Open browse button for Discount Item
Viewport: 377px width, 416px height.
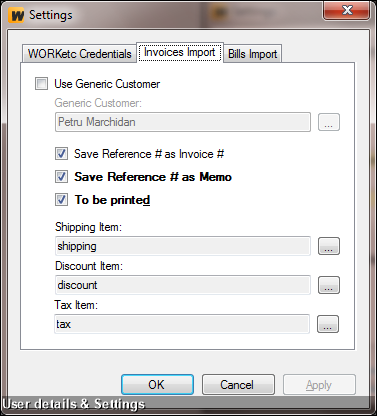click(x=329, y=285)
